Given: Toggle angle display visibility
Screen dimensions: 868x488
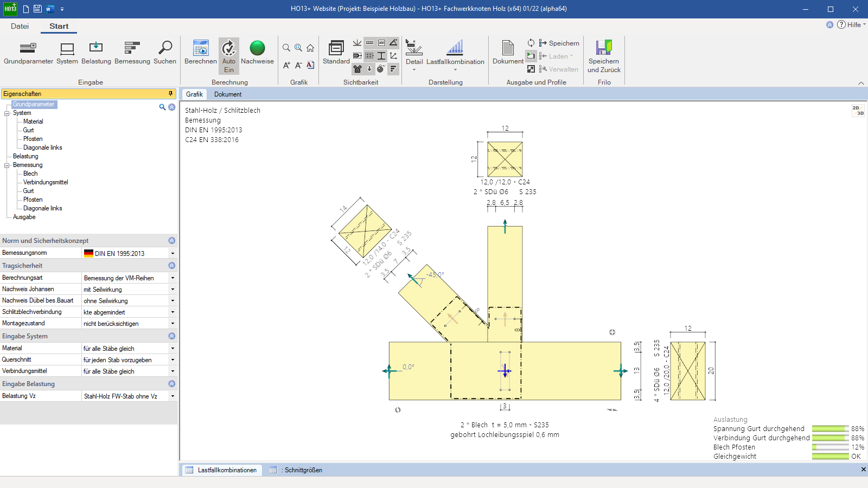Looking at the screenshot, I should (x=393, y=43).
